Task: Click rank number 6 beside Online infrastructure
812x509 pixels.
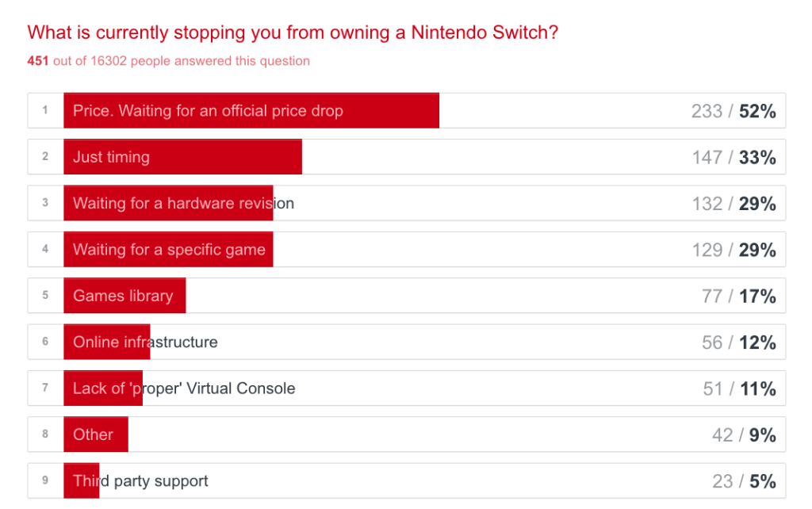Action: (45, 342)
